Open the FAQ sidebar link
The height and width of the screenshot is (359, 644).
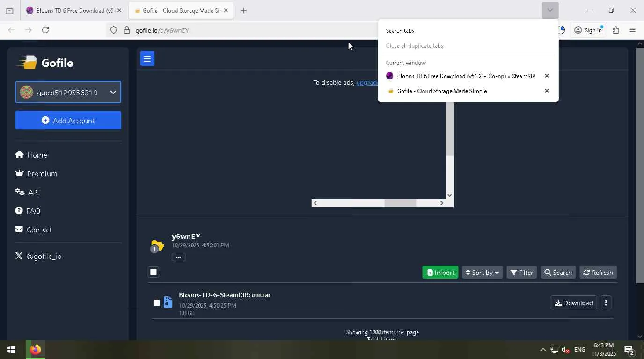(x=28, y=211)
